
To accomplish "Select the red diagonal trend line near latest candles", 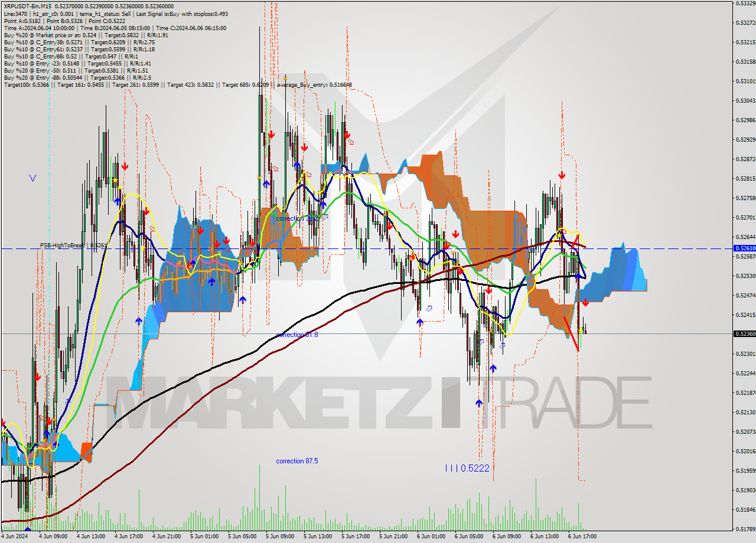I will pos(571,334).
